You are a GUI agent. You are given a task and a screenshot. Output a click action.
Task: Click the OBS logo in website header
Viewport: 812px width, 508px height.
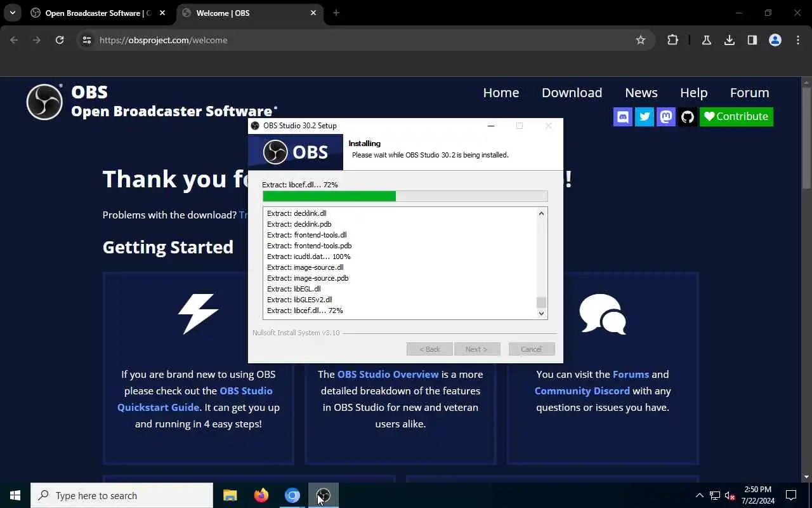click(44, 102)
